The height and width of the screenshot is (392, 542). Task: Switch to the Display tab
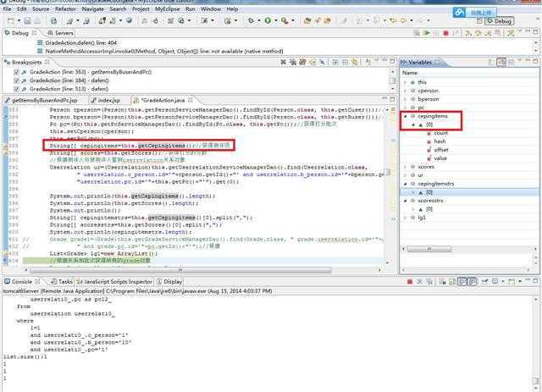point(169,282)
